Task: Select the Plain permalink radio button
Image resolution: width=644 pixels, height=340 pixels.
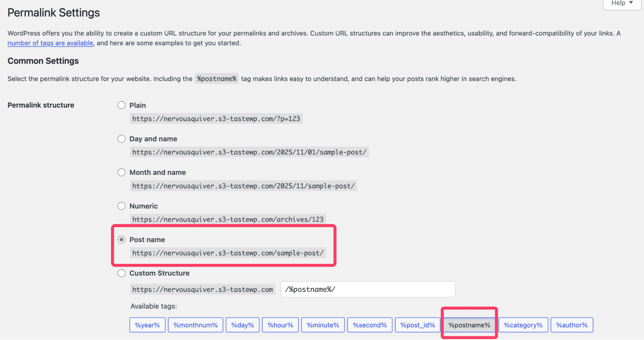Action: click(121, 105)
